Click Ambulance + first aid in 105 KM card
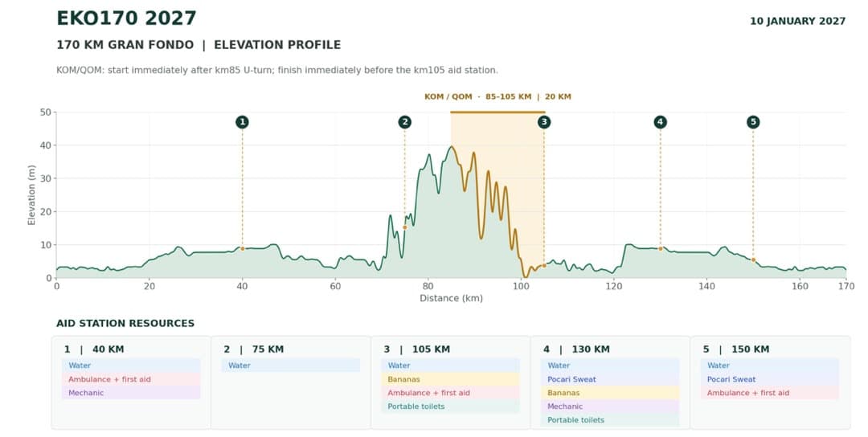The width and height of the screenshot is (868, 437). 450,393
